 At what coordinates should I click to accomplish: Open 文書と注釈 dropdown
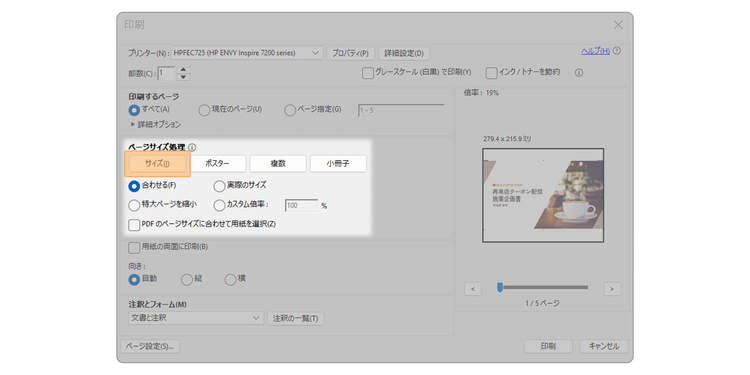(x=196, y=318)
